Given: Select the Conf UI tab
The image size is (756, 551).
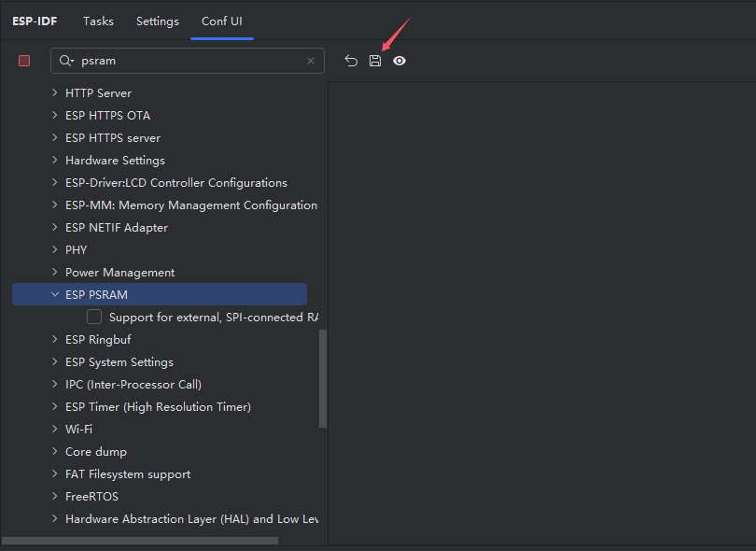Looking at the screenshot, I should pos(222,21).
